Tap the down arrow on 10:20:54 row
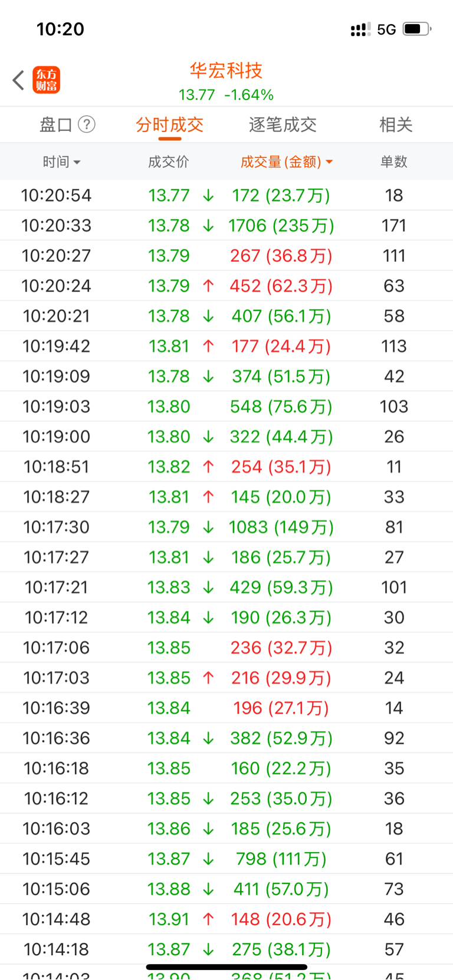Screen dimensions: 453x980 pos(208,196)
